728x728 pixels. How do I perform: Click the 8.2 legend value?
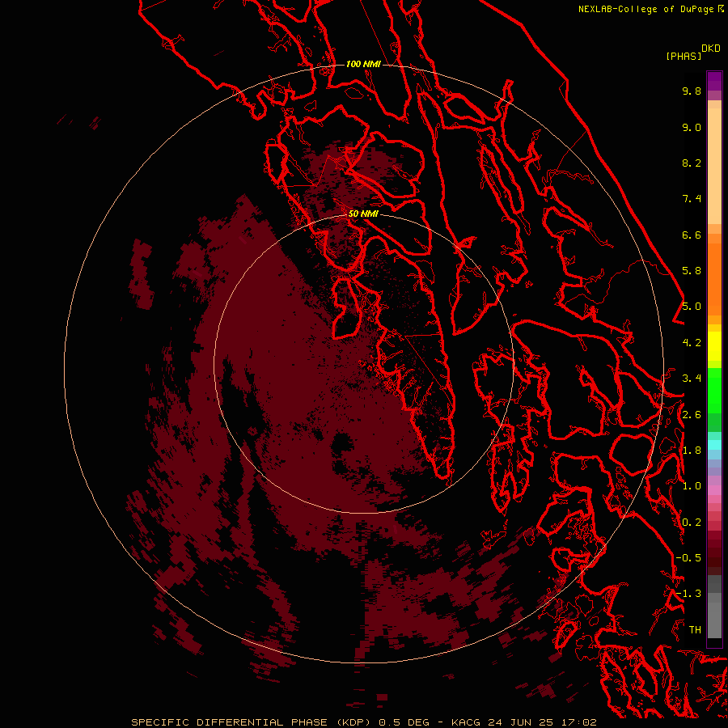click(x=692, y=163)
